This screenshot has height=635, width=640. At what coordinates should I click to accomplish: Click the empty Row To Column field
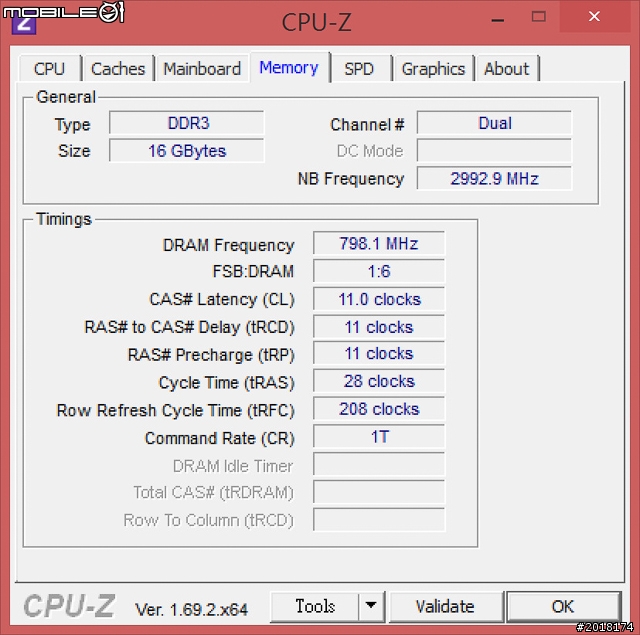[x=379, y=520]
